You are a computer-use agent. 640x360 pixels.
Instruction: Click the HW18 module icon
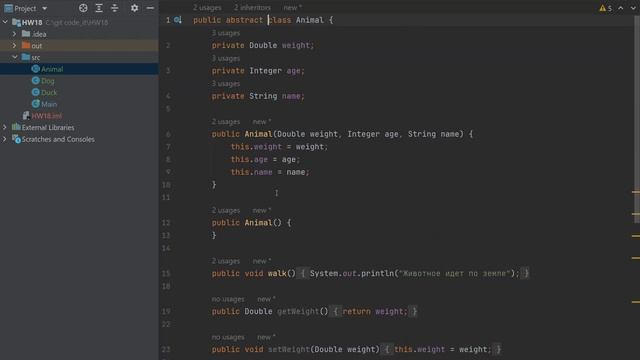coord(16,22)
